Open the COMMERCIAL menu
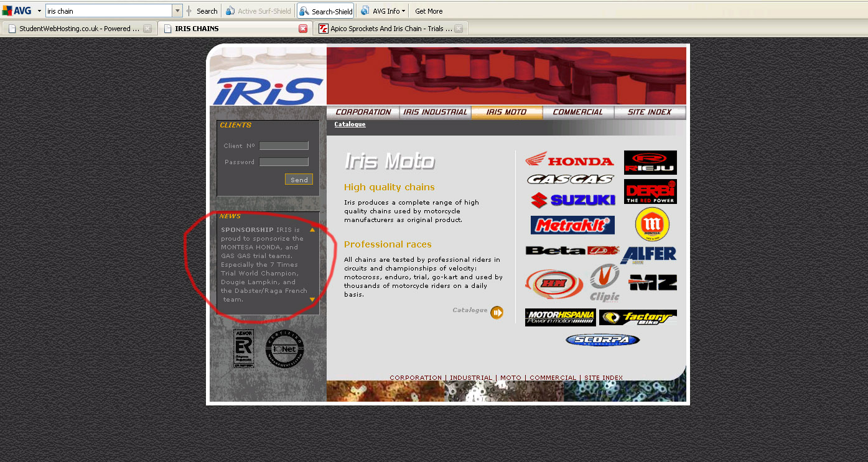868x462 pixels. (x=578, y=113)
